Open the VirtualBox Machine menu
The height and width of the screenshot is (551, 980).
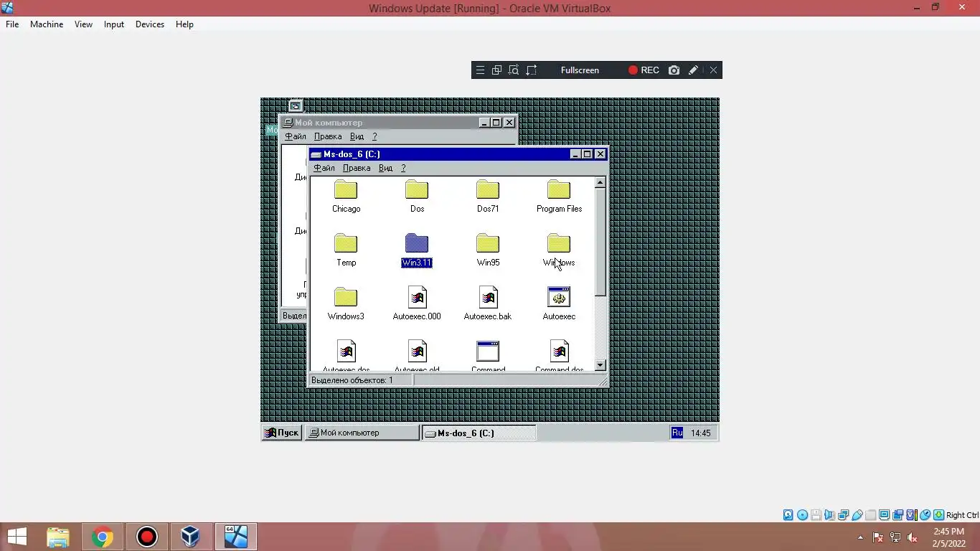[x=47, y=24]
